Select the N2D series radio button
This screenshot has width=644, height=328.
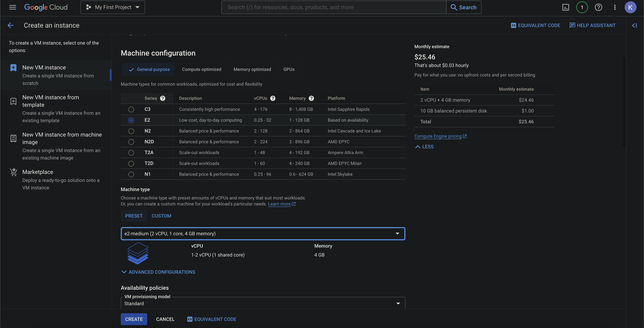(x=131, y=142)
